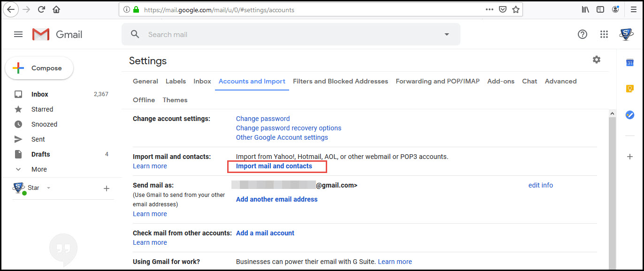Viewport: 644px width, 271px height.
Task: Bookmark this page with the star icon
Action: tap(516, 9)
